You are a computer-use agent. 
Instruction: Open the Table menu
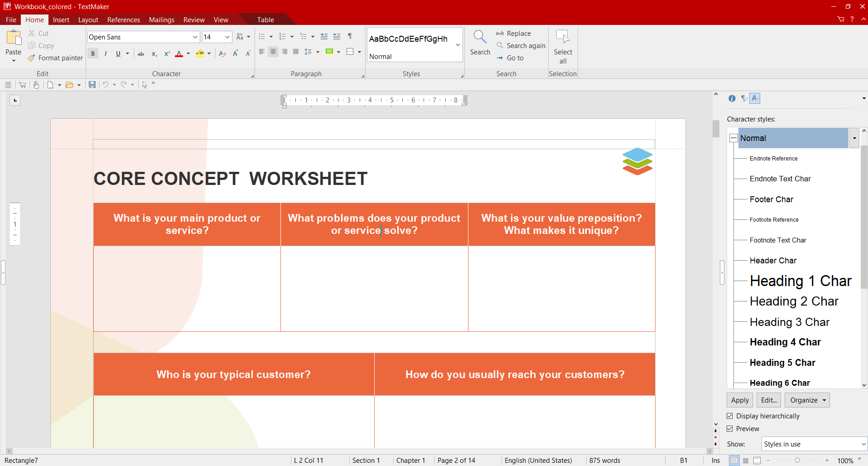[265, 19]
